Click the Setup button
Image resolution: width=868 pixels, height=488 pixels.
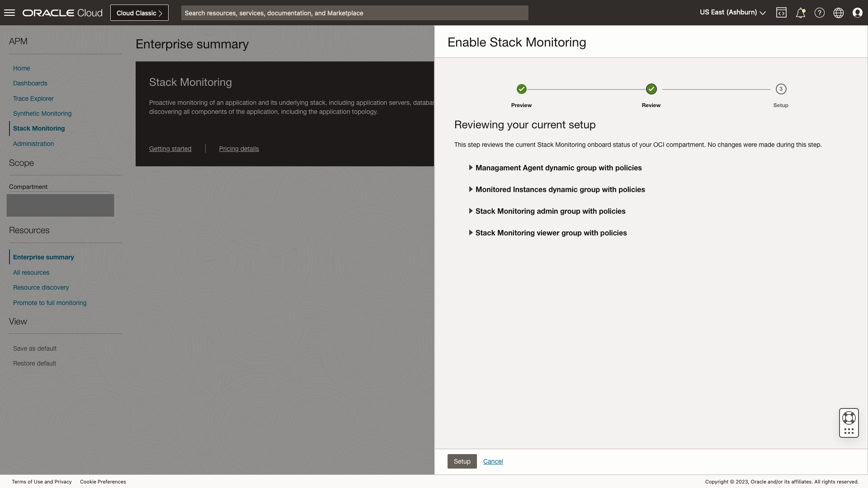click(x=462, y=461)
